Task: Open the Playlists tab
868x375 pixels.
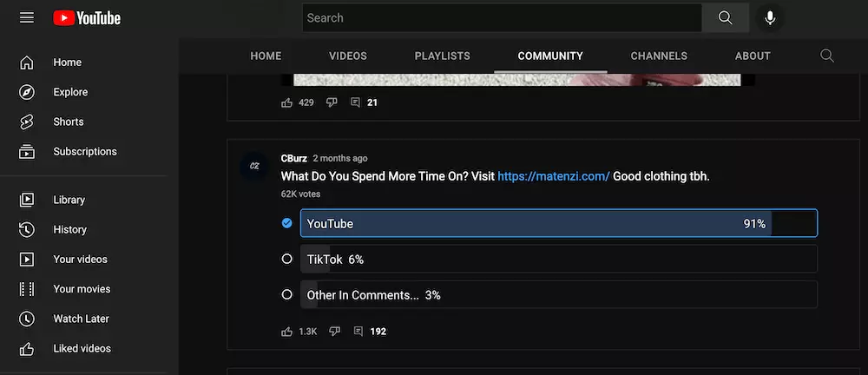Action: 443,56
